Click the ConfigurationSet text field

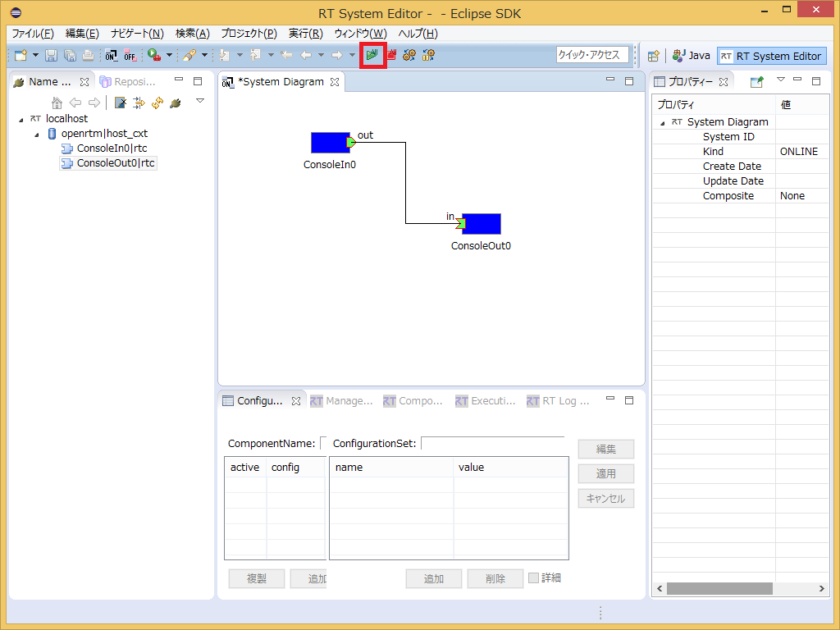click(x=493, y=444)
